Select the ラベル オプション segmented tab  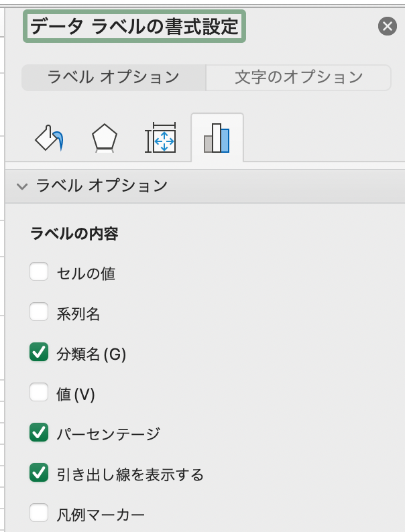tap(113, 77)
